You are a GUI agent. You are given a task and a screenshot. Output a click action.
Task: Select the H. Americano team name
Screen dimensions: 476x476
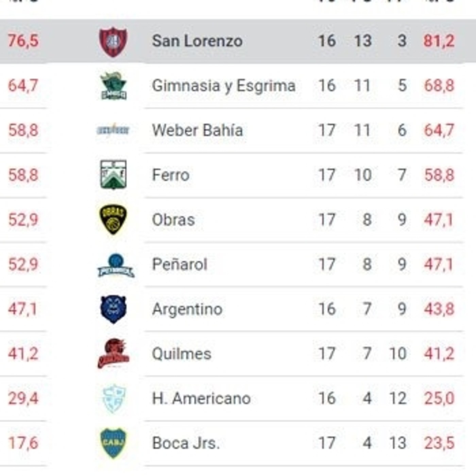pos(201,398)
